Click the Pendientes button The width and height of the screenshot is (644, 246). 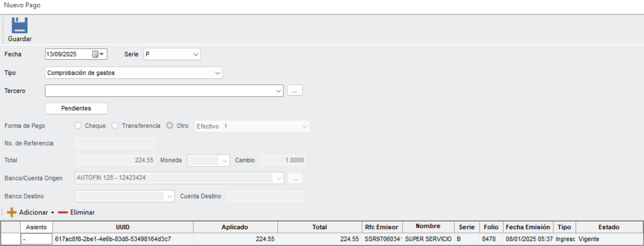tap(77, 108)
